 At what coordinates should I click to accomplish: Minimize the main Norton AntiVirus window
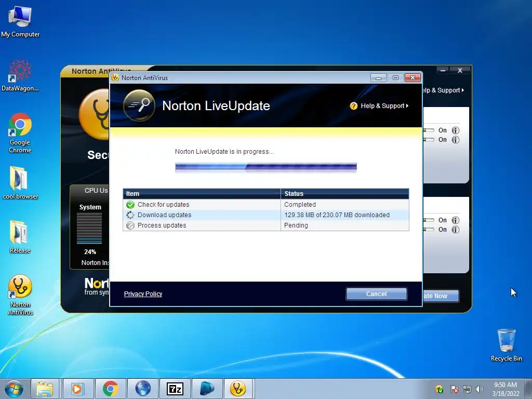443,70
